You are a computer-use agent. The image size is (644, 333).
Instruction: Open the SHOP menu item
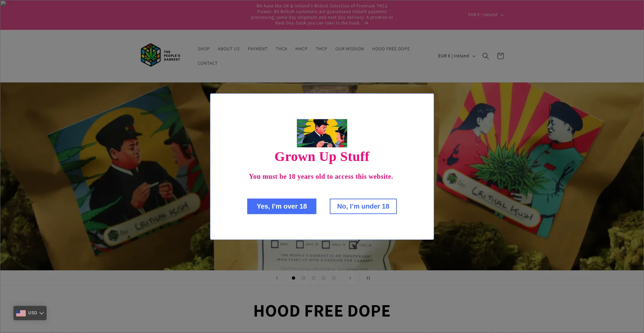[x=204, y=49]
